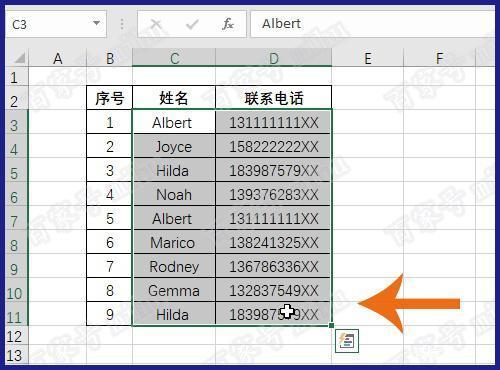Click the fill handle at selection corner
The width and height of the screenshot is (500, 370).
(x=331, y=325)
